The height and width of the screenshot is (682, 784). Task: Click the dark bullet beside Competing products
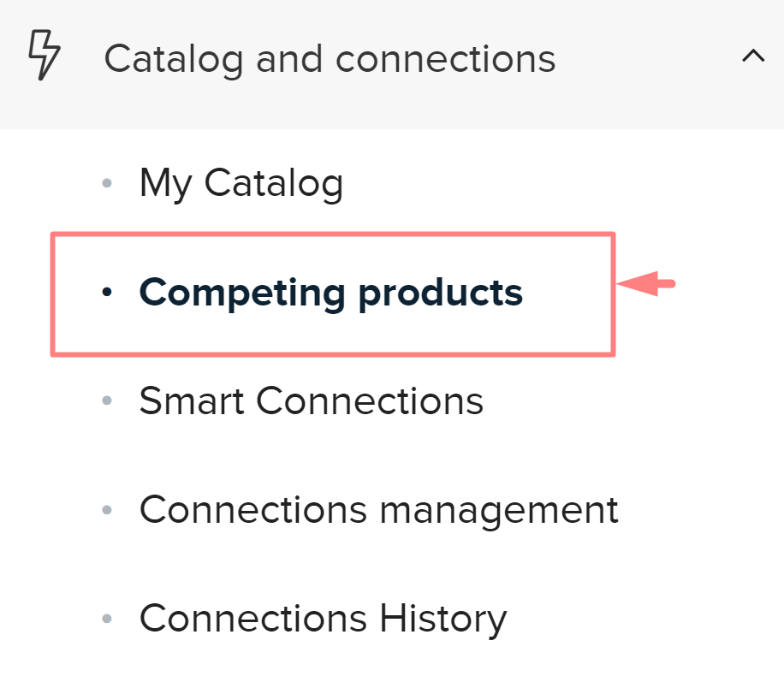point(107,293)
